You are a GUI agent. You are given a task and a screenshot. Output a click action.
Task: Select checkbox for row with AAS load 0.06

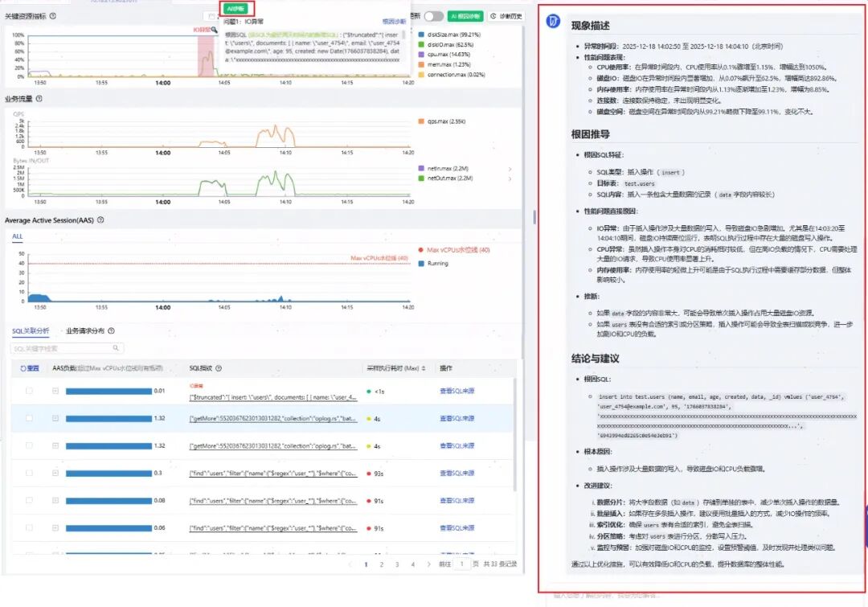click(30, 527)
